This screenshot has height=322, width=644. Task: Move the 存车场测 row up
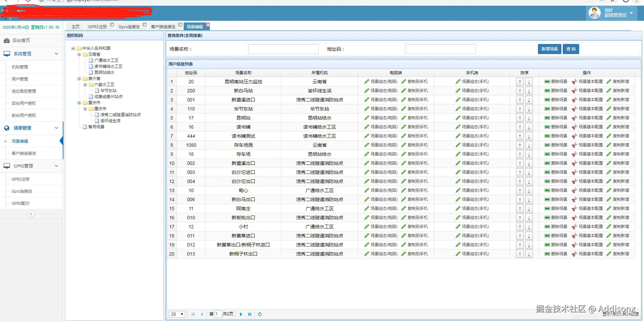point(520,145)
